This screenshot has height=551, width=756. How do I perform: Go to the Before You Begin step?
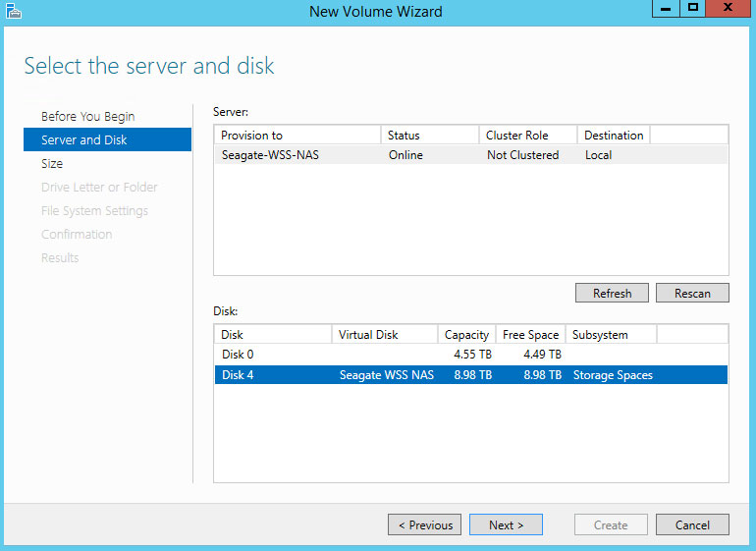click(88, 116)
